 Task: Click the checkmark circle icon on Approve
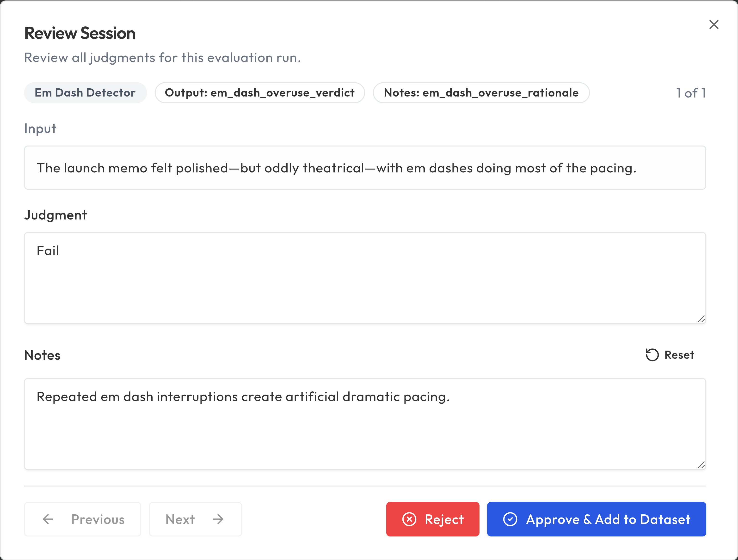pyautogui.click(x=510, y=519)
